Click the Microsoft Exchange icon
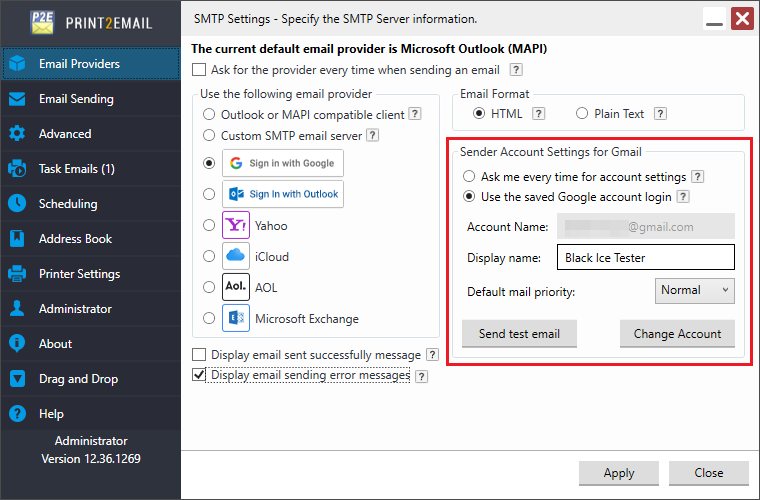 236,319
